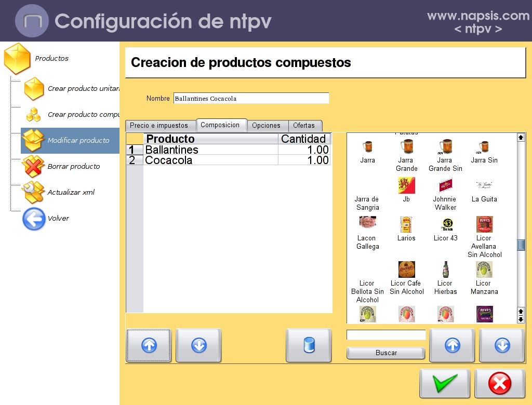The height and width of the screenshot is (405, 532).
Task: Click the Borrar producto red X icon
Action: click(33, 167)
